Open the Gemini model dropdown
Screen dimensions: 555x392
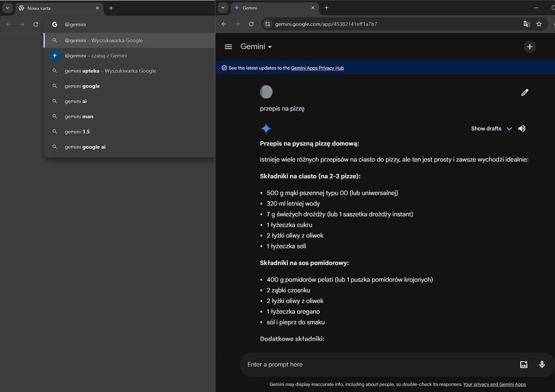(x=256, y=46)
